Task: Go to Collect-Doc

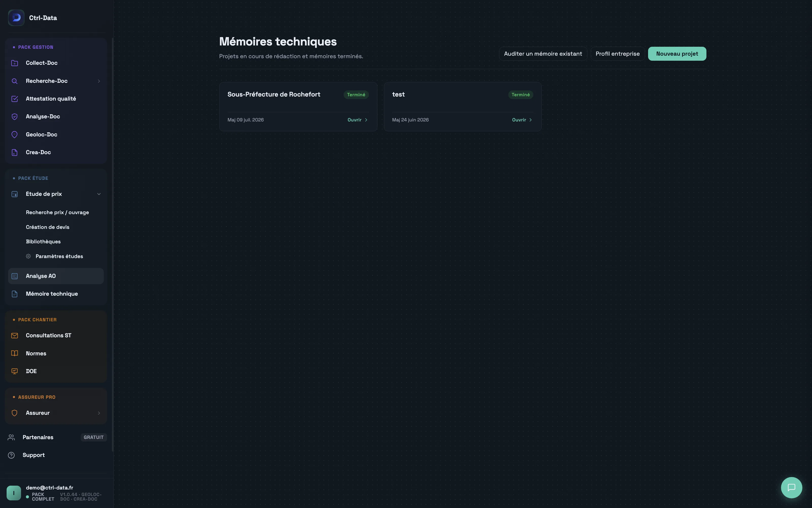Action: click(x=56, y=63)
